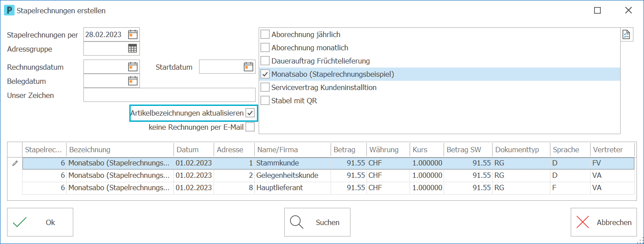Open calendar icon for Rechnungsdatum
Screen dimensions: 644x244
tap(133, 67)
